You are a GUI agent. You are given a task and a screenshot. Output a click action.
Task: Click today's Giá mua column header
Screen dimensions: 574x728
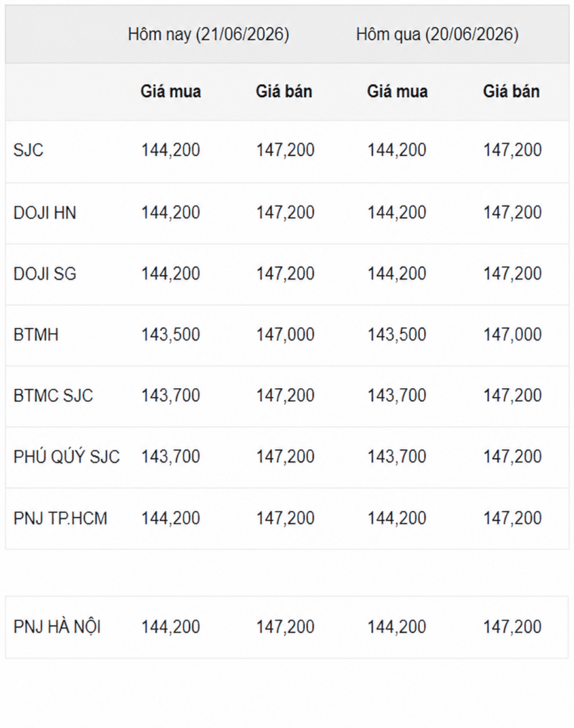pos(170,91)
